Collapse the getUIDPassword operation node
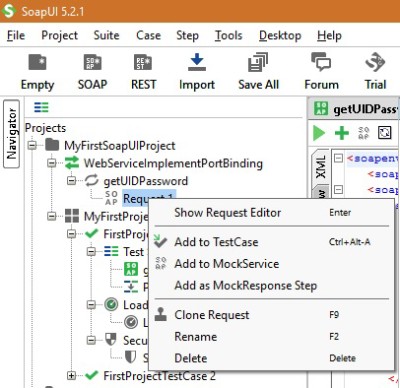The image size is (400, 388). tap(71, 181)
